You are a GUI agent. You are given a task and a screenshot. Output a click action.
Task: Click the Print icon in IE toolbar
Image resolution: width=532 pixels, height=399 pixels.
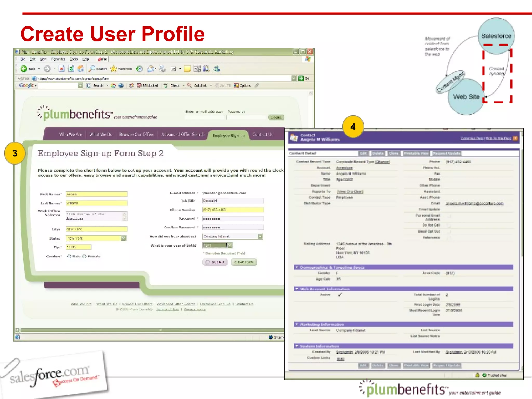(x=162, y=69)
